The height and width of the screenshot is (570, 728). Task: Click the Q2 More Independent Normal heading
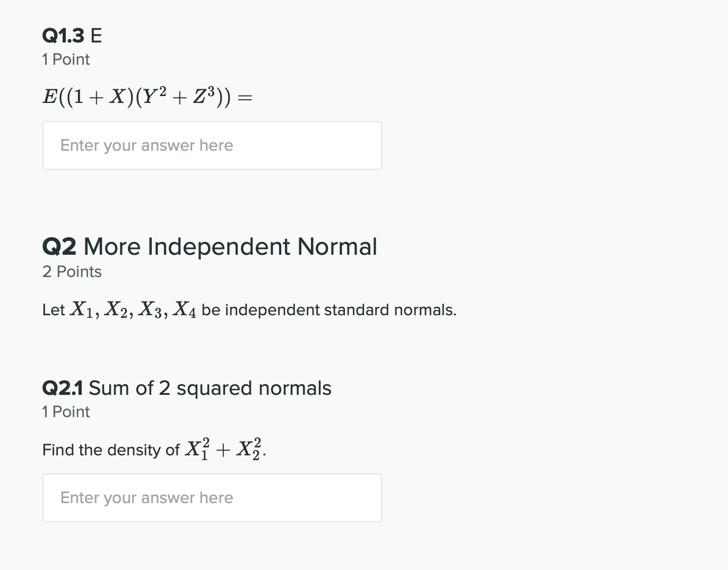[210, 246]
